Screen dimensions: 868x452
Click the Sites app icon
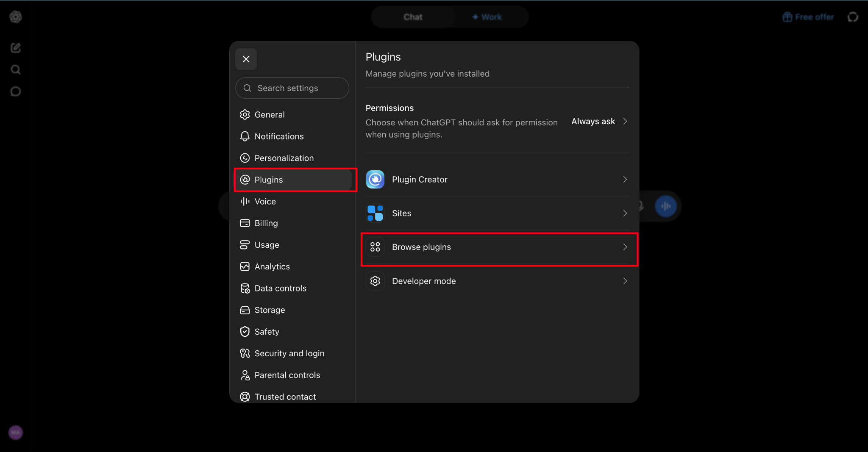click(375, 213)
